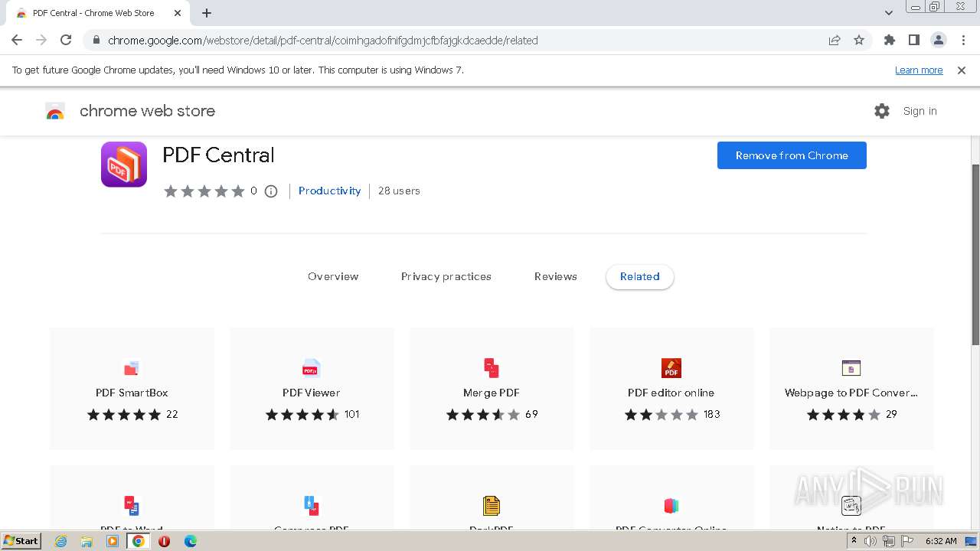Click the PDF Central extension icon
This screenshot has height=551, width=980.
coord(124,165)
